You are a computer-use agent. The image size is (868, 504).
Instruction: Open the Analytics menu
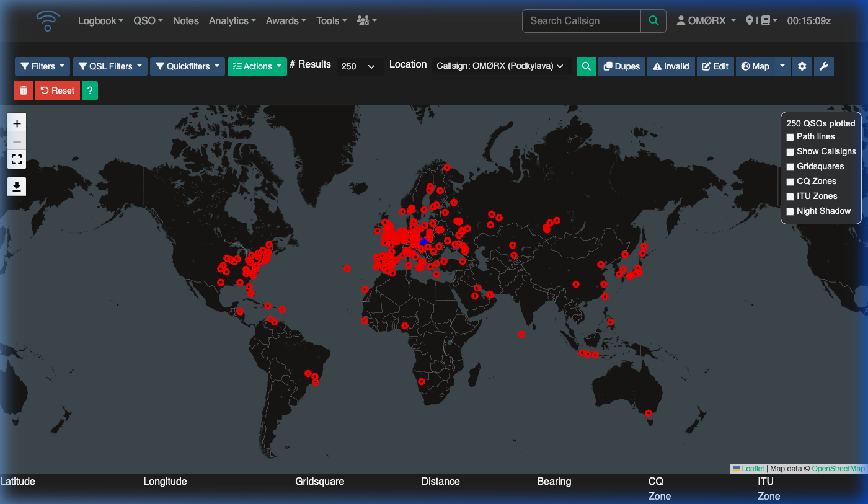coord(232,20)
